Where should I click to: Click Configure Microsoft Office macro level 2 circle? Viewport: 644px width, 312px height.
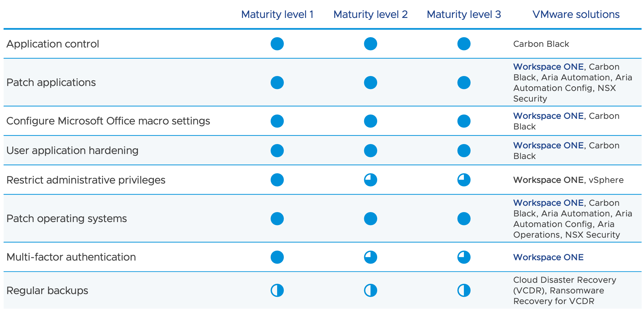[371, 121]
